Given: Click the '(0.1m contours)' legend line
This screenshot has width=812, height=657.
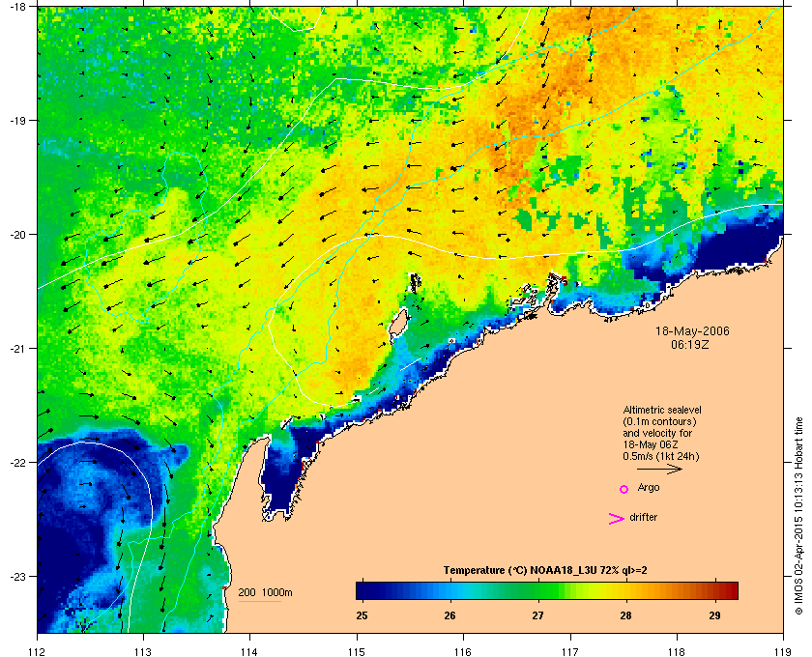Looking at the screenshot, I should tap(659, 421).
